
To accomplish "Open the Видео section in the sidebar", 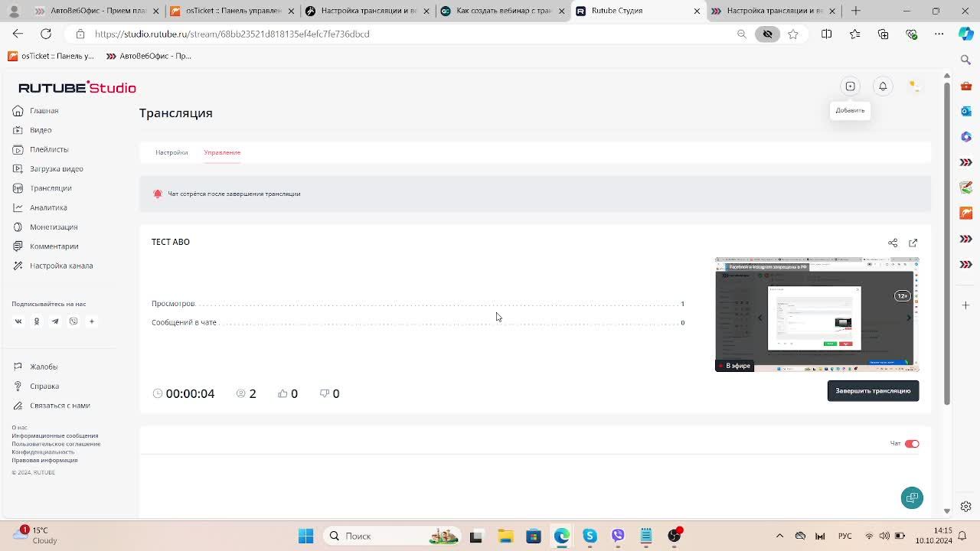I will 32,130.
